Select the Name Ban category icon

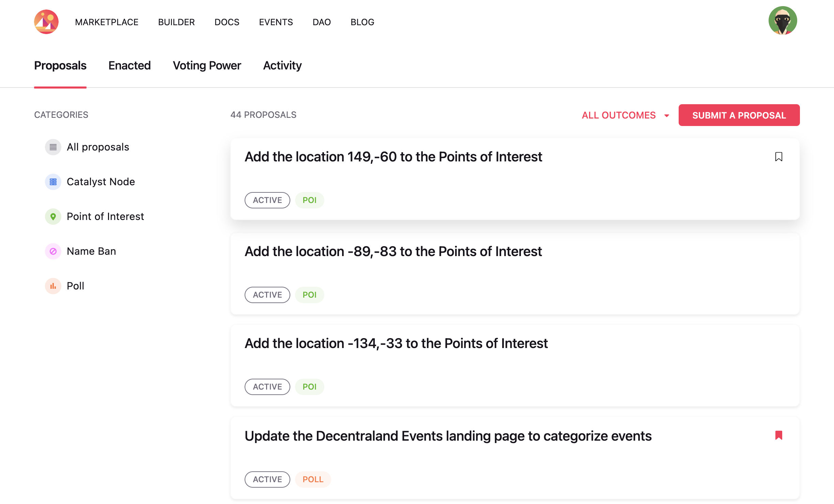[x=53, y=251]
